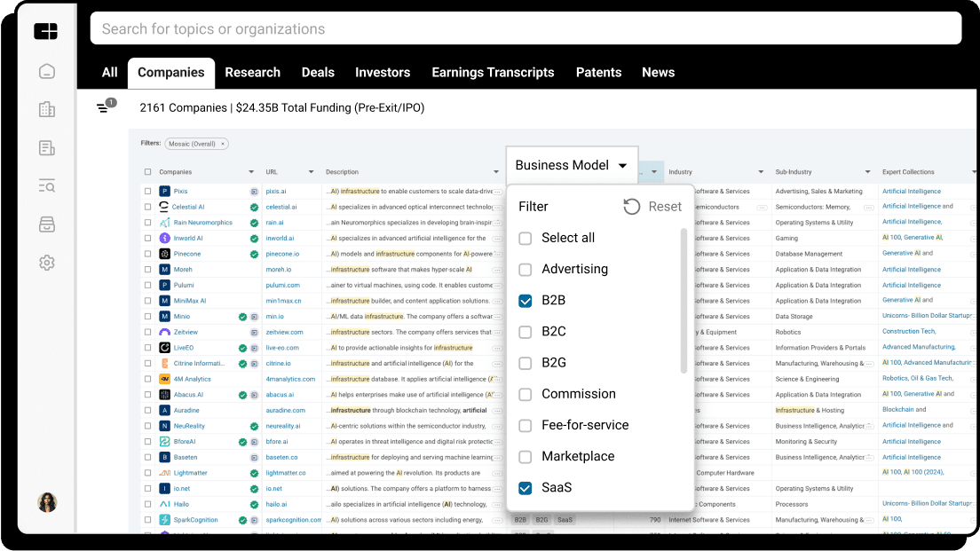Uncheck the B2B filter option

(x=525, y=300)
